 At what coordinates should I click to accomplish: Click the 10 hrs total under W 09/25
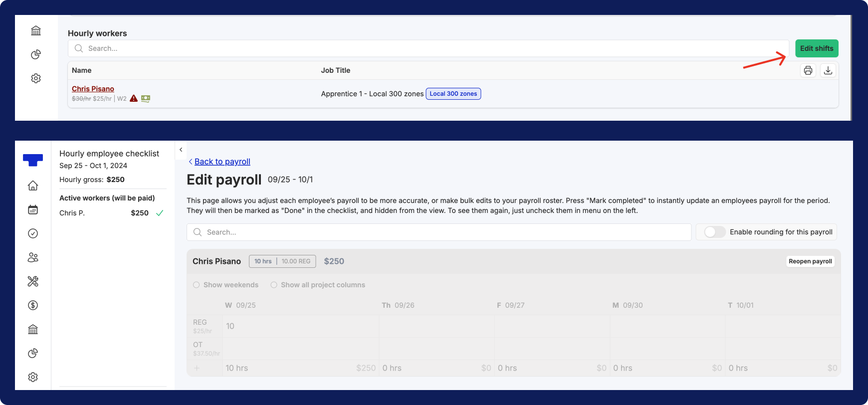[236, 368]
